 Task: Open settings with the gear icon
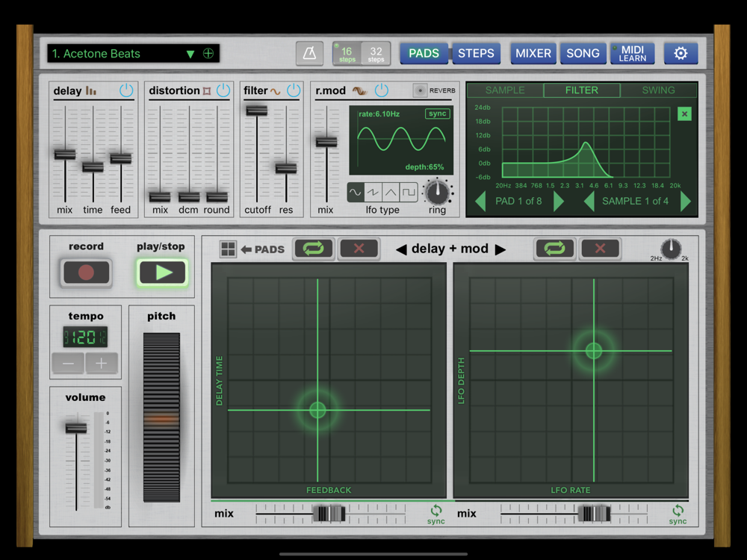click(x=681, y=54)
